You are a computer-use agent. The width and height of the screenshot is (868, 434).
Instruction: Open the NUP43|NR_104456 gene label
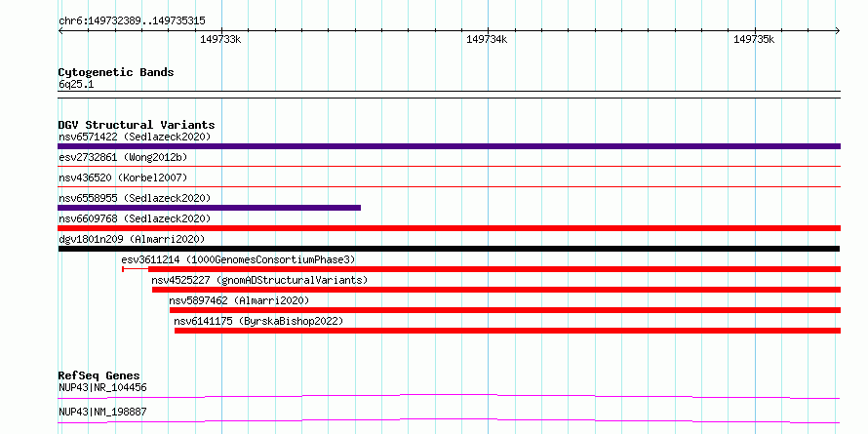click(x=102, y=387)
